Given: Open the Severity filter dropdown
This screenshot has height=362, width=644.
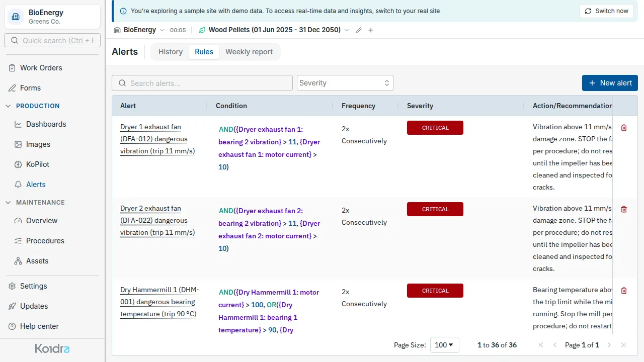Looking at the screenshot, I should (345, 83).
